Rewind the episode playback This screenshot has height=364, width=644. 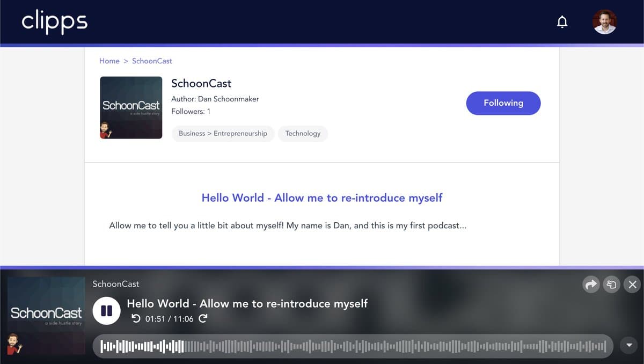tap(137, 318)
